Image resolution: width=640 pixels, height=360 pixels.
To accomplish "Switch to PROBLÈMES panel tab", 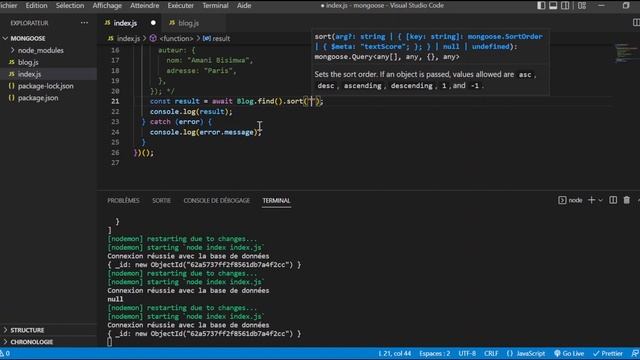I will point(123,200).
